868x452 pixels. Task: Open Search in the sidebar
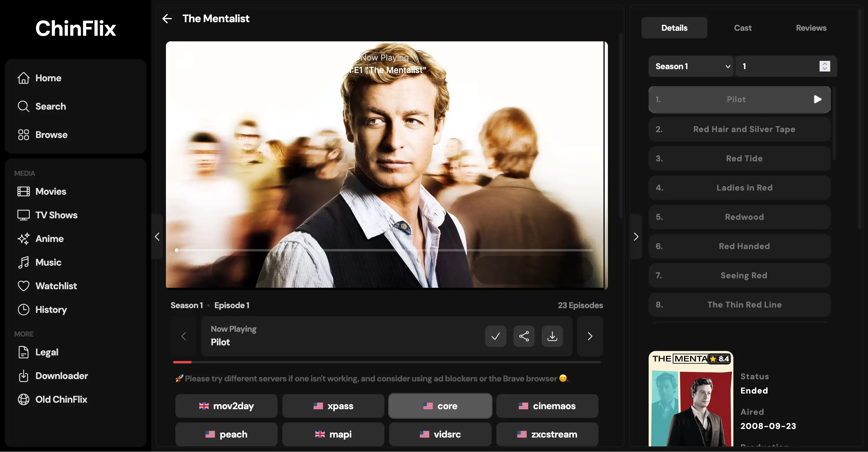(76, 106)
